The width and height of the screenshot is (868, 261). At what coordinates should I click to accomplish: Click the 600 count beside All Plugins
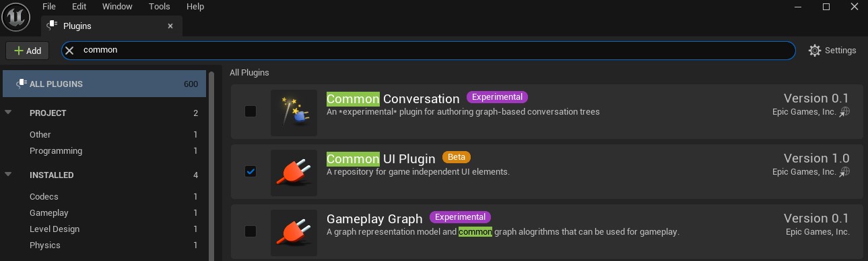pos(191,84)
